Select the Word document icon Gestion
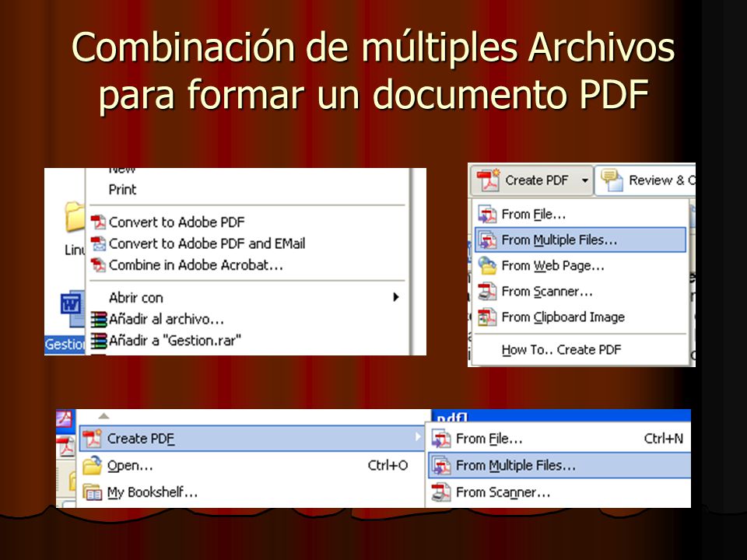Image resolution: width=747 pixels, height=560 pixels. click(72, 308)
